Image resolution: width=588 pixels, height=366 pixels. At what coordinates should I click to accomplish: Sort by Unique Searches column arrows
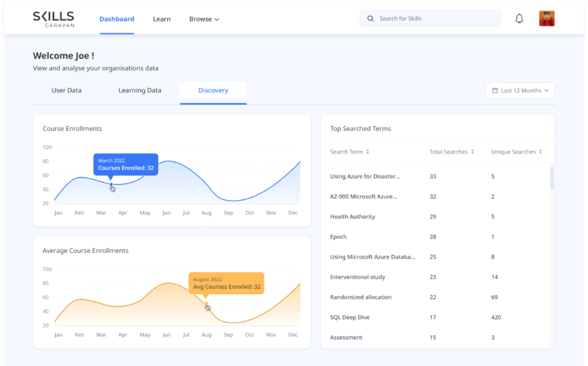pos(540,152)
